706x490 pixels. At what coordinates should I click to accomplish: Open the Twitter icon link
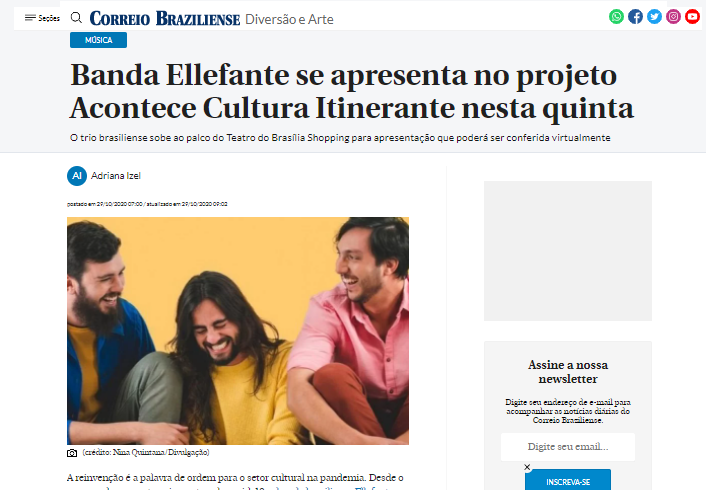[x=654, y=17]
